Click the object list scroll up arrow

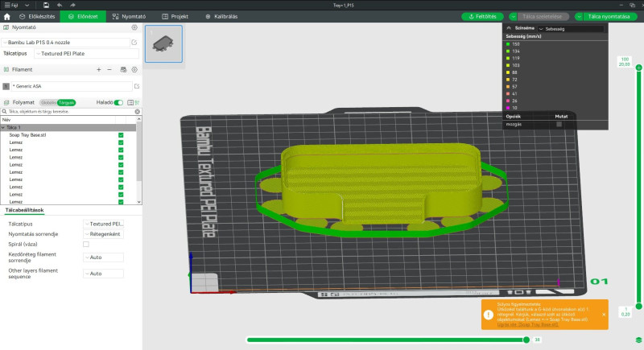click(x=138, y=119)
